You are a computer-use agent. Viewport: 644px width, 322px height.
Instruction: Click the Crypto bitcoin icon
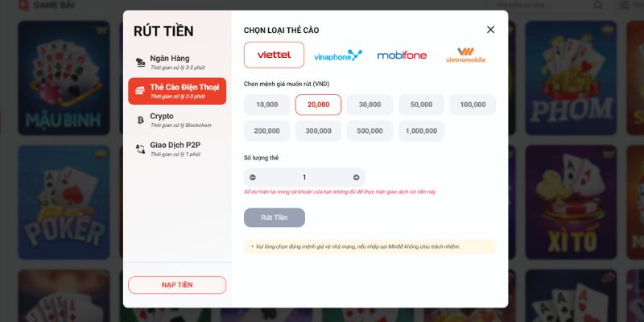pyautogui.click(x=141, y=119)
